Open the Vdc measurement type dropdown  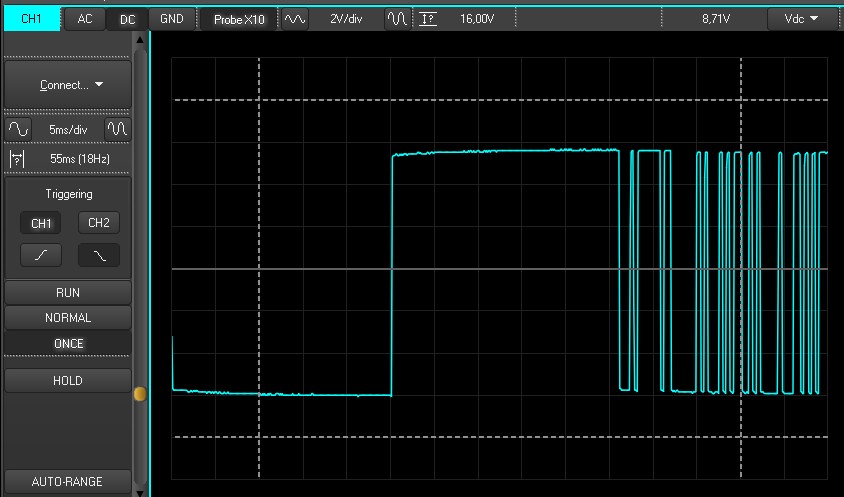tap(799, 19)
